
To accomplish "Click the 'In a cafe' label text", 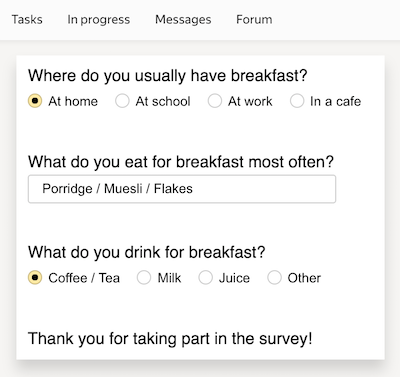I will [x=335, y=101].
